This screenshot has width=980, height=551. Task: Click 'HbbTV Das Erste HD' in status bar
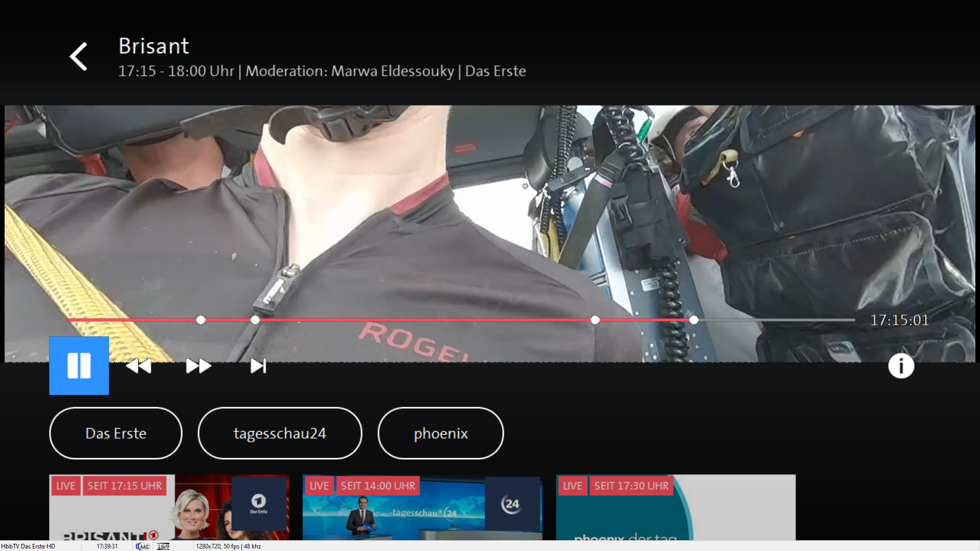coord(28,546)
